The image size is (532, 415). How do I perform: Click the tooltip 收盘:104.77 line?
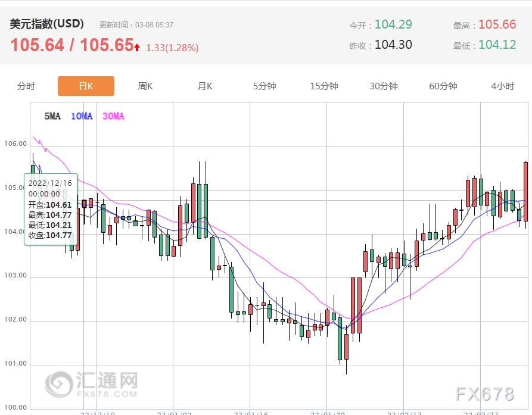50,235
